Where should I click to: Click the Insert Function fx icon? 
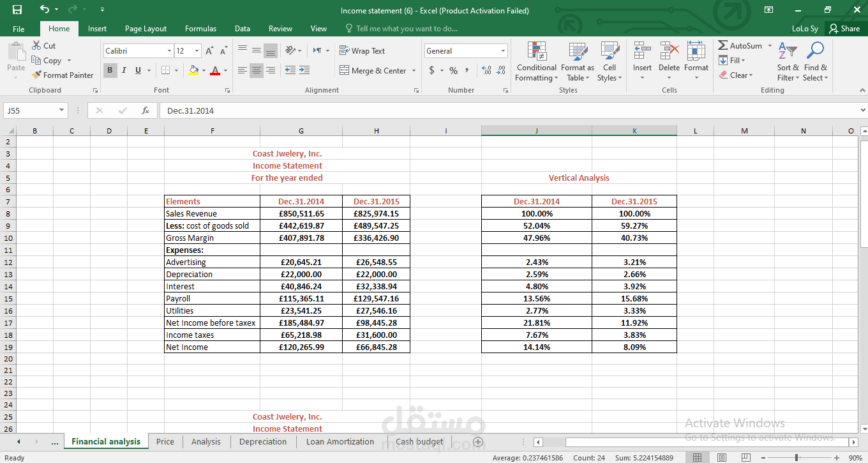pos(146,110)
